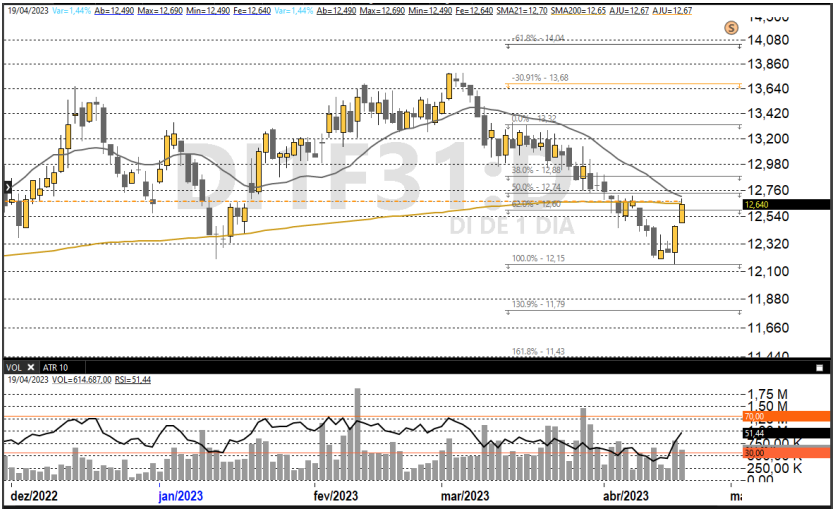Select the VOL indicator tab

15,367
